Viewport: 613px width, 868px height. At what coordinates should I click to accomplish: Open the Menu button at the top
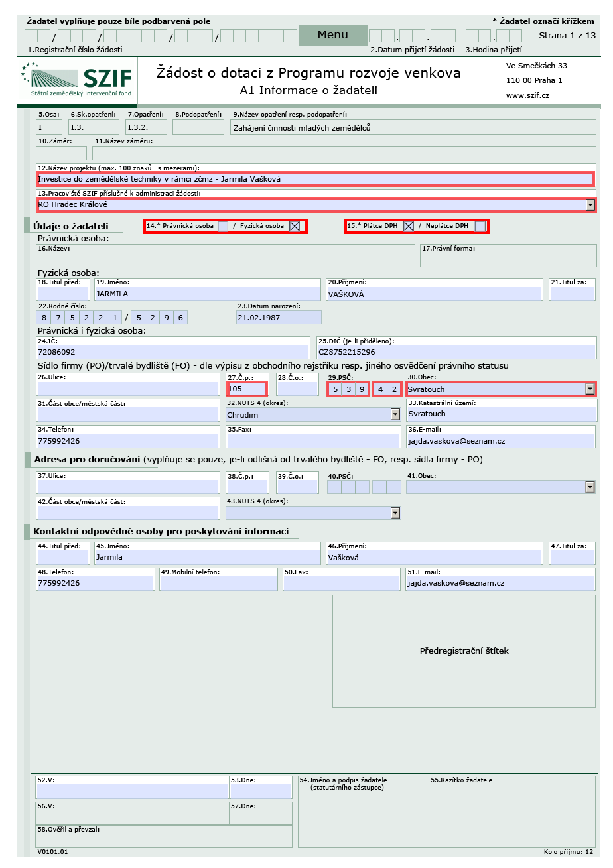332,36
